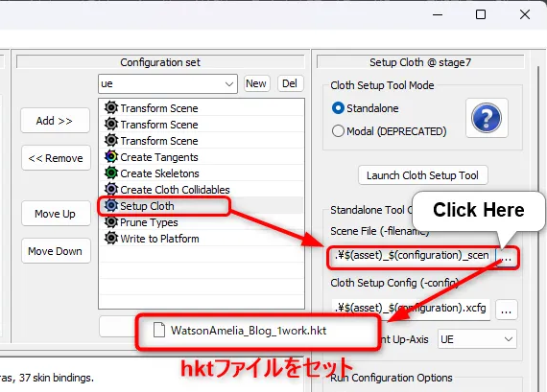Browse for the Cloth Setup Config file
Screen dimensions: 547x392
[x=507, y=310]
